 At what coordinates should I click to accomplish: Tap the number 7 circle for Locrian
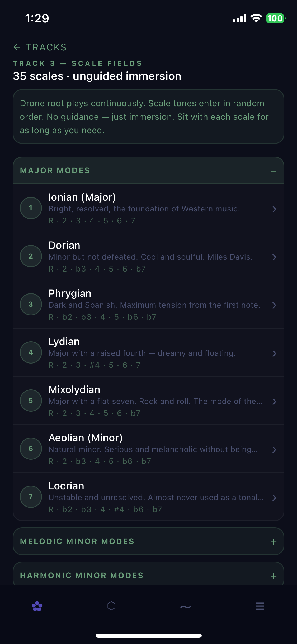[x=31, y=497]
